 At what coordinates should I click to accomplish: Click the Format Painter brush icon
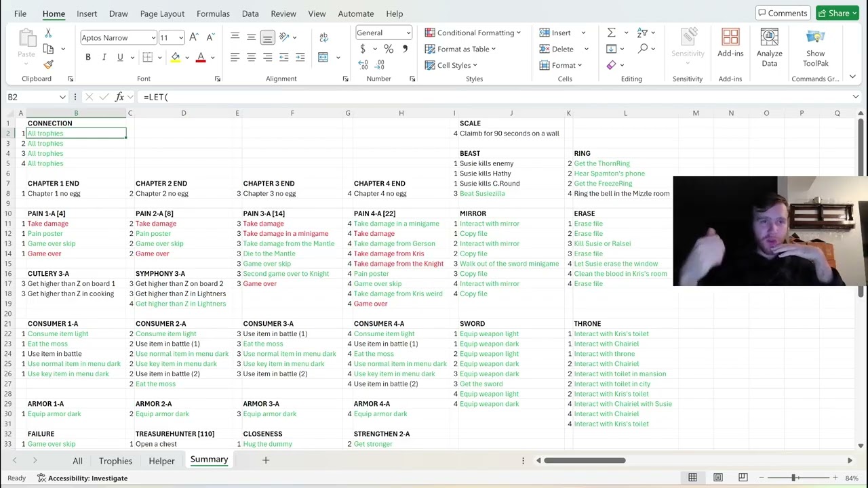48,64
